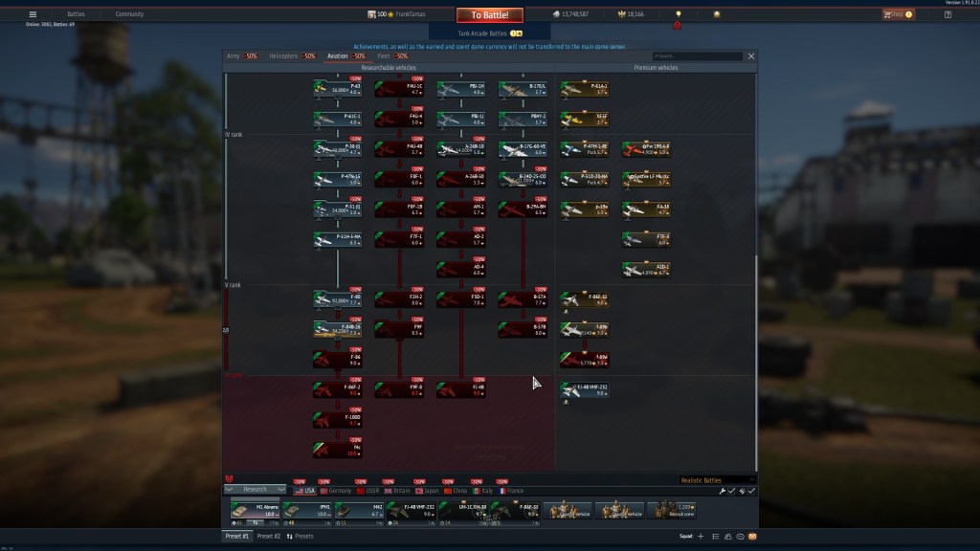The width and height of the screenshot is (980, 551).
Task: Open the hamburger main menu
Action: click(x=33, y=14)
